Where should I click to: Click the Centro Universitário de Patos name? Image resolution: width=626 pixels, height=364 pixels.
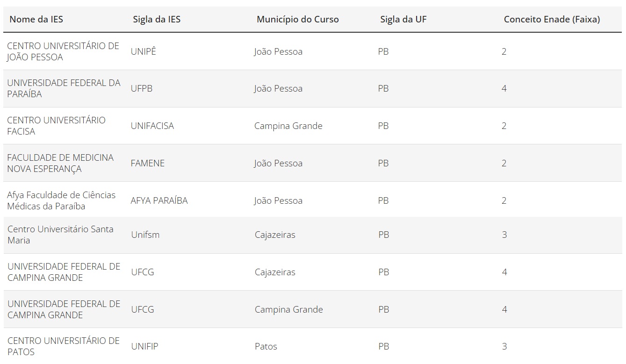64,346
